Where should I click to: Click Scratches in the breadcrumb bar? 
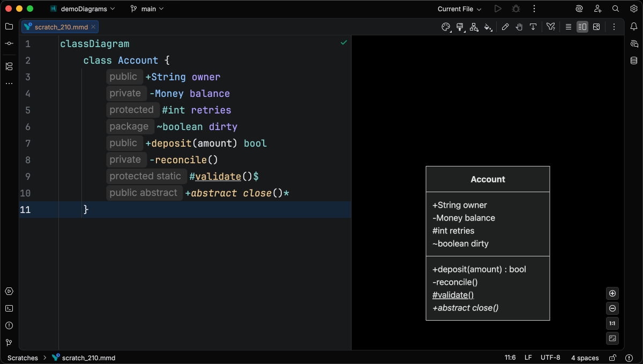[23, 358]
